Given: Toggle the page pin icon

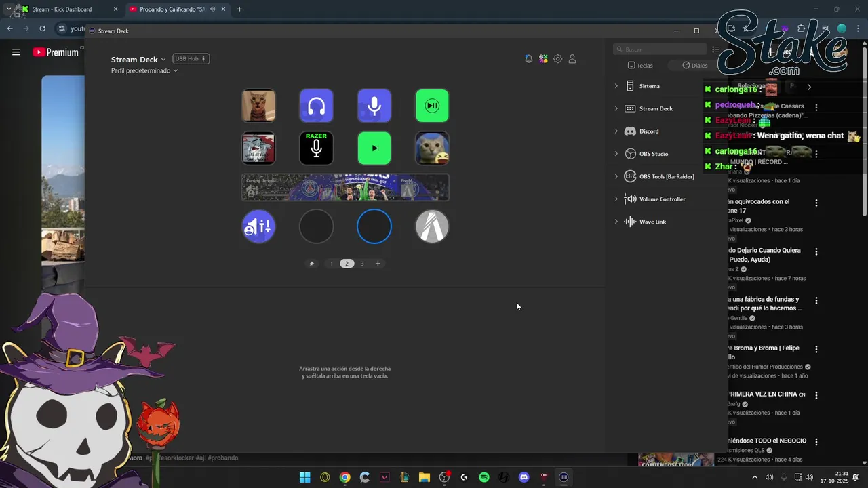Looking at the screenshot, I should click(x=312, y=264).
